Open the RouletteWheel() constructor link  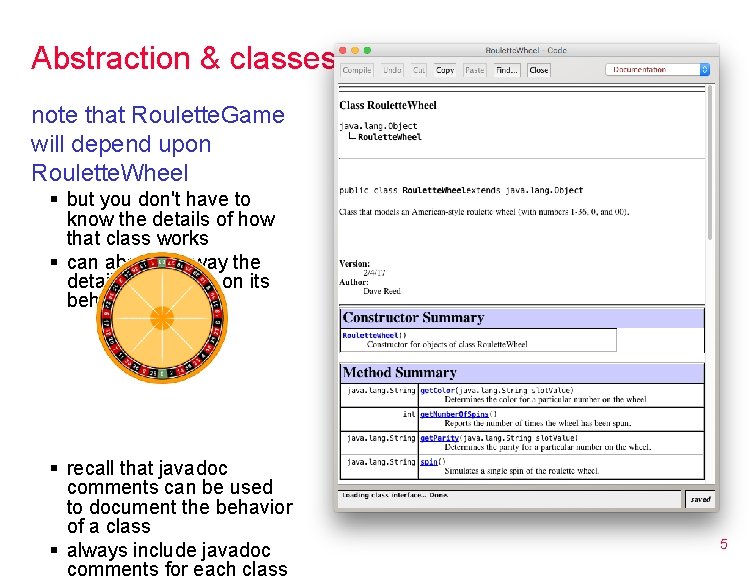coord(370,335)
